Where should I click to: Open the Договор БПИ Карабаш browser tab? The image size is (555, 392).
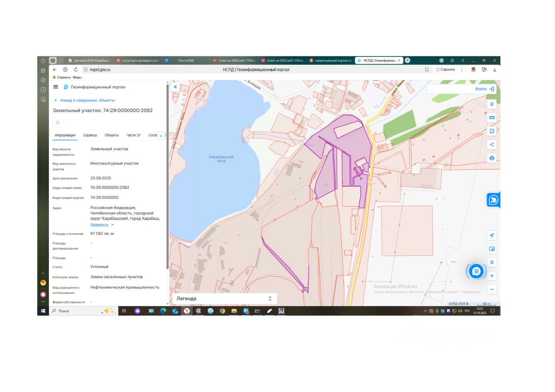(x=90, y=60)
